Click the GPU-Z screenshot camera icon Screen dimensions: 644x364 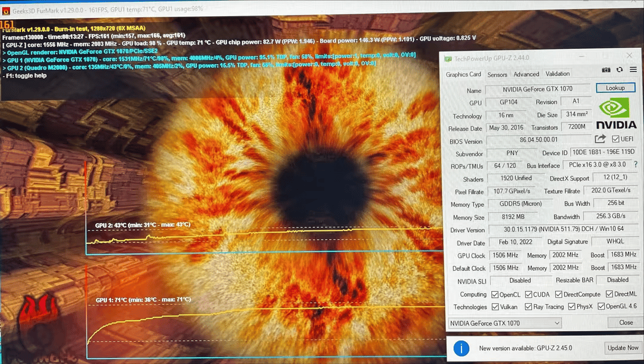point(606,70)
